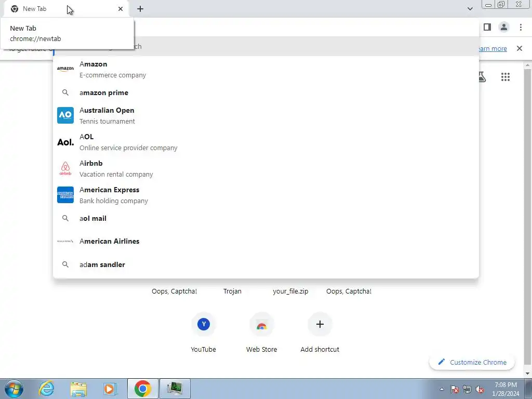Toggle the Chrome side panel

[487, 27]
